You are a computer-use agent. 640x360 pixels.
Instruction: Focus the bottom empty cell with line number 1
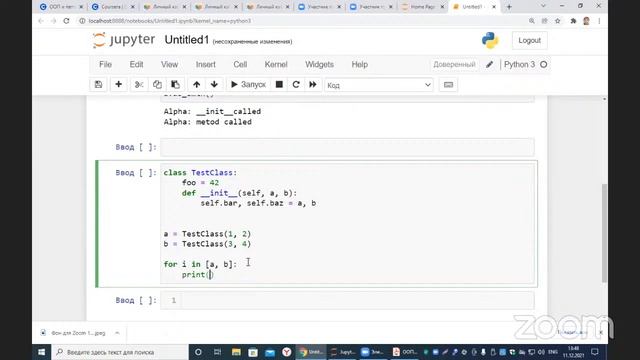[347, 300]
